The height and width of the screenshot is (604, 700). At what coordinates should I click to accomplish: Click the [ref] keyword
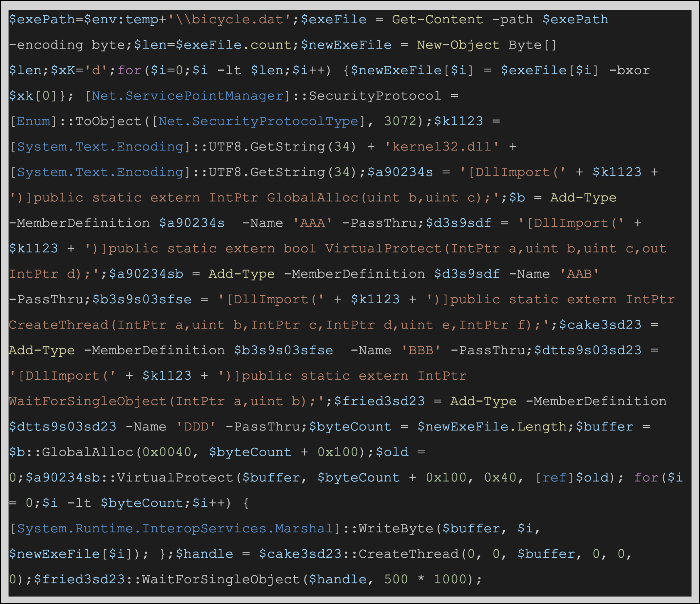(x=555, y=478)
